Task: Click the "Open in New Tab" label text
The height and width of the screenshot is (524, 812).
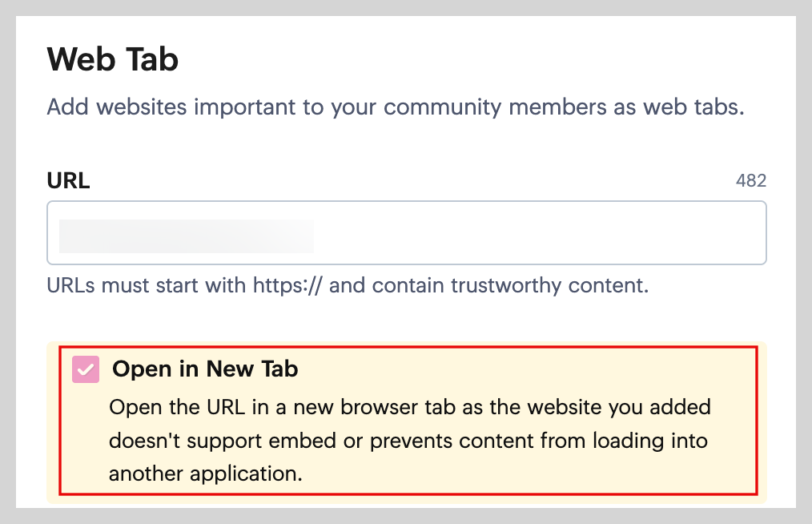Action: [x=205, y=369]
